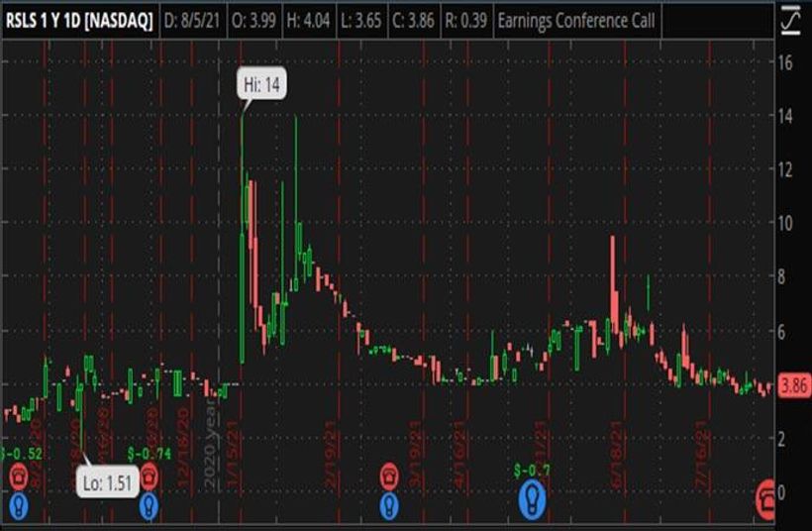
Task: Click the chart drawing icon in top-right corner
Action: click(x=789, y=20)
